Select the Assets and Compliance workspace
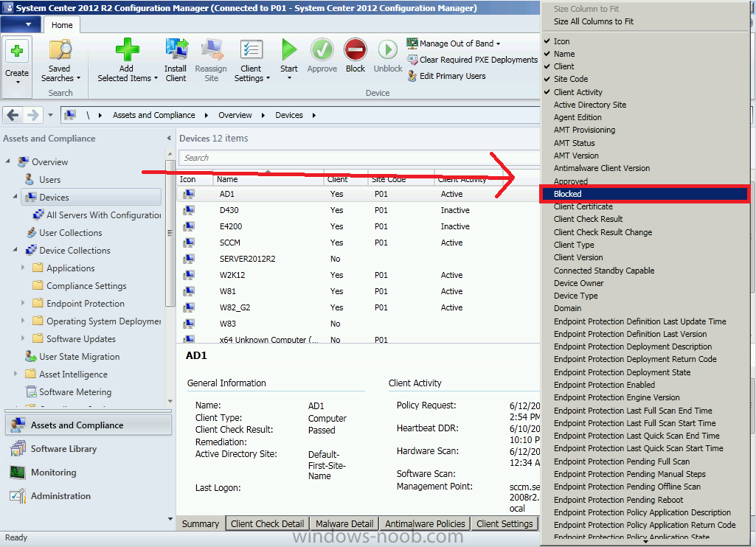756x547 pixels. point(89,425)
